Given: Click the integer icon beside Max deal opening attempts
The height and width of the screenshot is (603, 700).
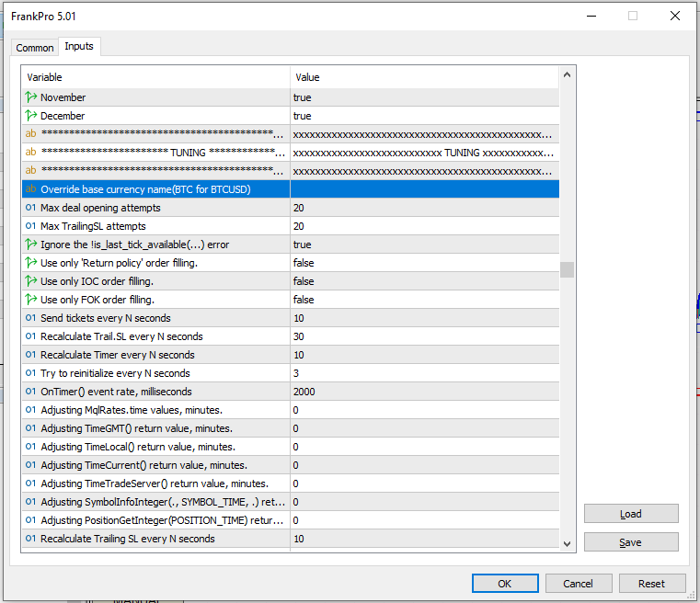Looking at the screenshot, I should click(30, 208).
